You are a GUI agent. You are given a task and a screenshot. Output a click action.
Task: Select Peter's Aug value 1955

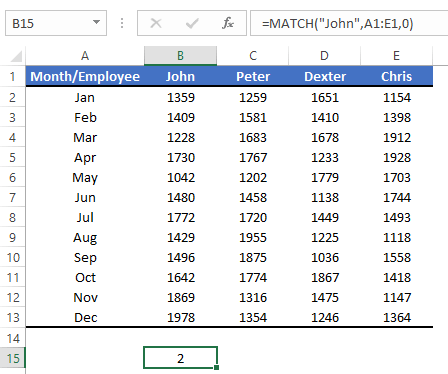[253, 237]
